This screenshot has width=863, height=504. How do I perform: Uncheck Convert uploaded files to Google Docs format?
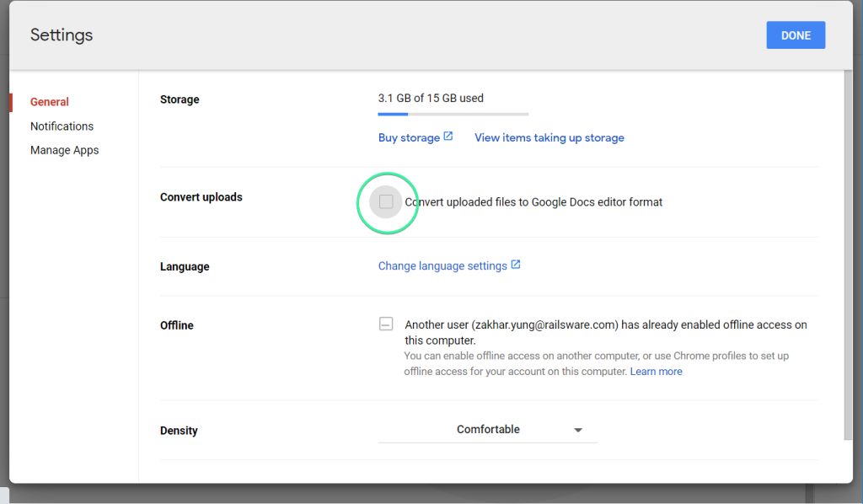click(387, 202)
